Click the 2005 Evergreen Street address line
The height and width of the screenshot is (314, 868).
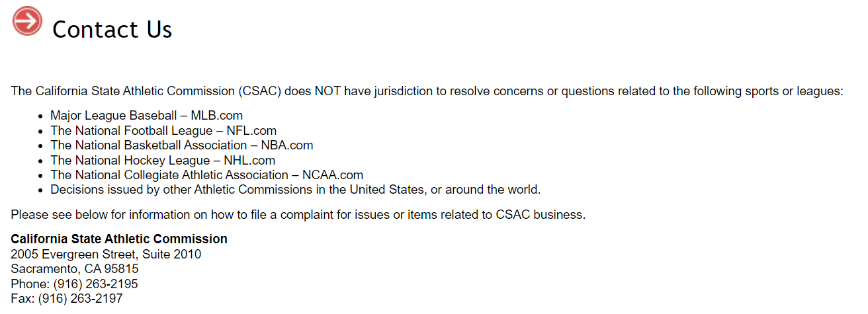(106, 255)
